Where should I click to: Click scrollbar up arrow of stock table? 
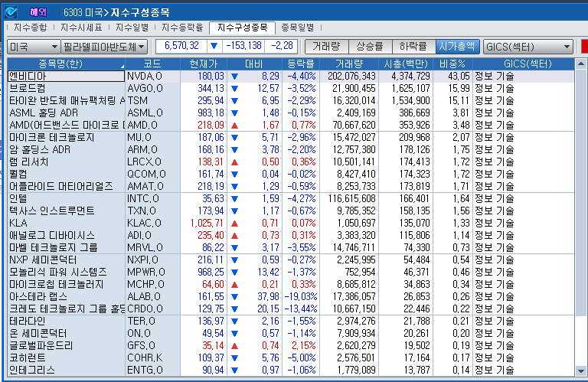click(x=581, y=64)
